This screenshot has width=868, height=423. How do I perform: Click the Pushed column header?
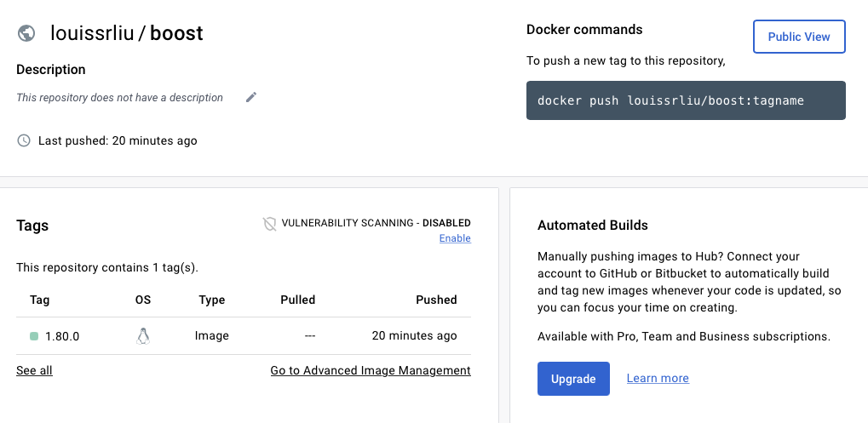436,300
